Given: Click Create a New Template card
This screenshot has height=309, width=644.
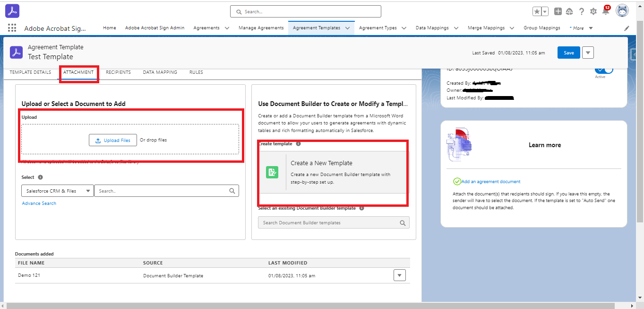Looking at the screenshot, I should point(333,172).
